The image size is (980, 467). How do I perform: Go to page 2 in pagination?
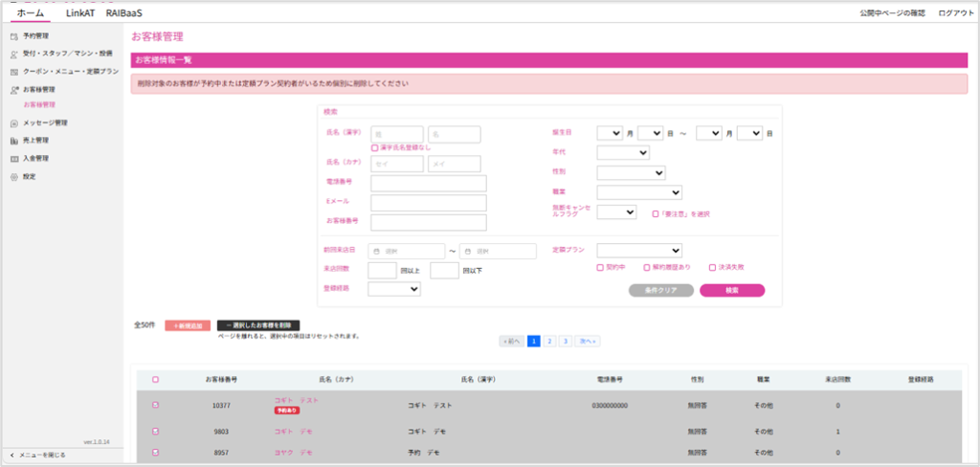coord(549,341)
